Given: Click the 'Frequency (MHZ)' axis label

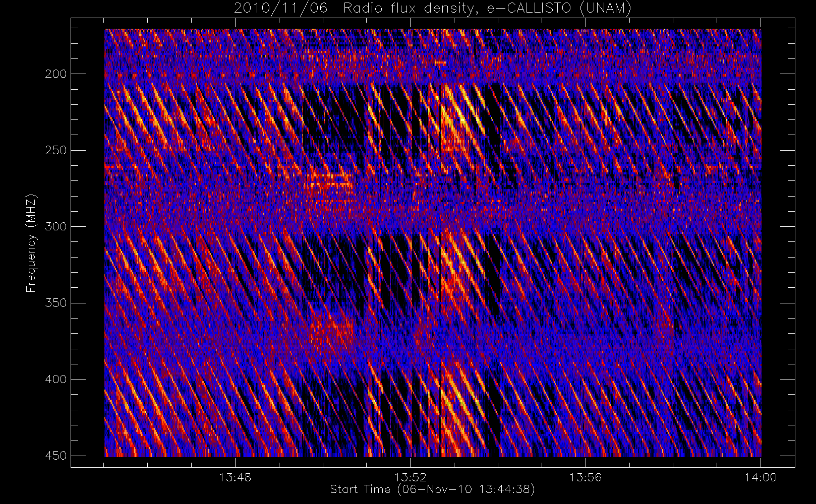Looking at the screenshot, I should click(x=31, y=243).
